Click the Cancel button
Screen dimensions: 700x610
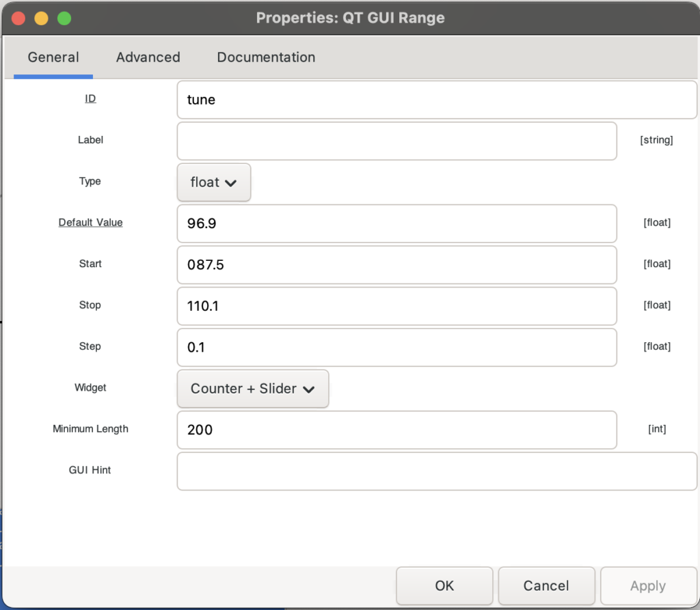click(546, 585)
